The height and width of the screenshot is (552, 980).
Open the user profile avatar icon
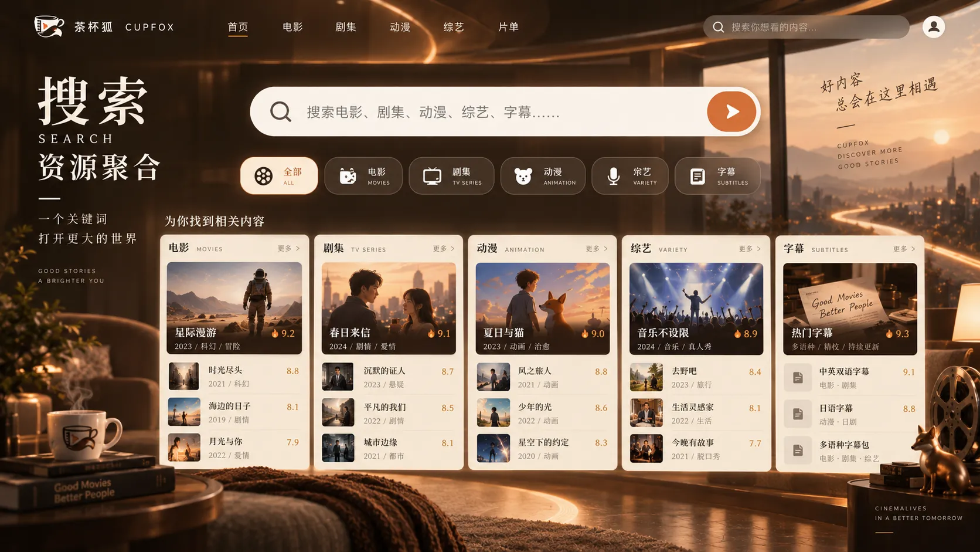933,27
